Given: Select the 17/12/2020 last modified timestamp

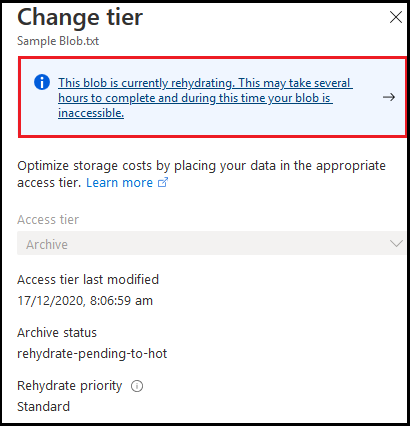Looking at the screenshot, I should 85,301.
